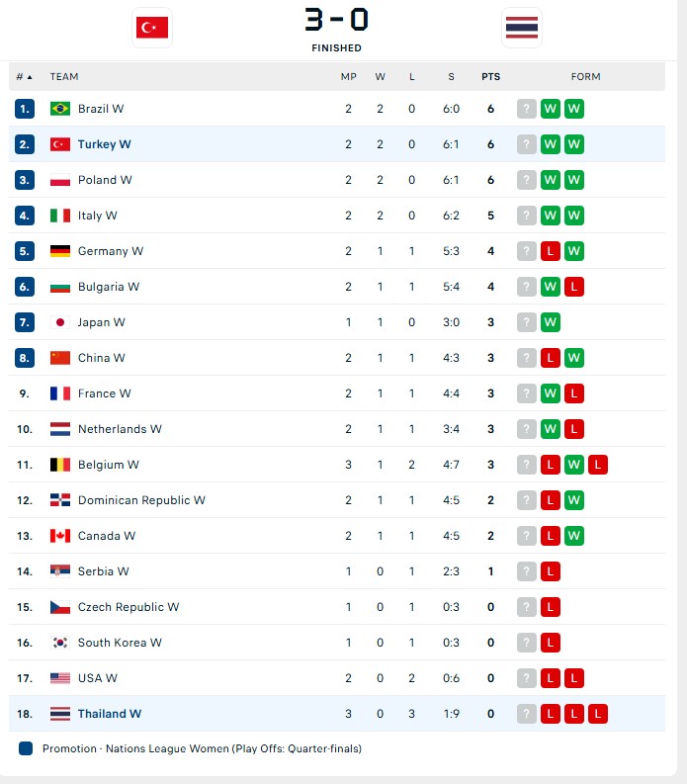Click the blue promotion legend swatch
Image resolution: width=687 pixels, height=784 pixels.
pos(26,748)
